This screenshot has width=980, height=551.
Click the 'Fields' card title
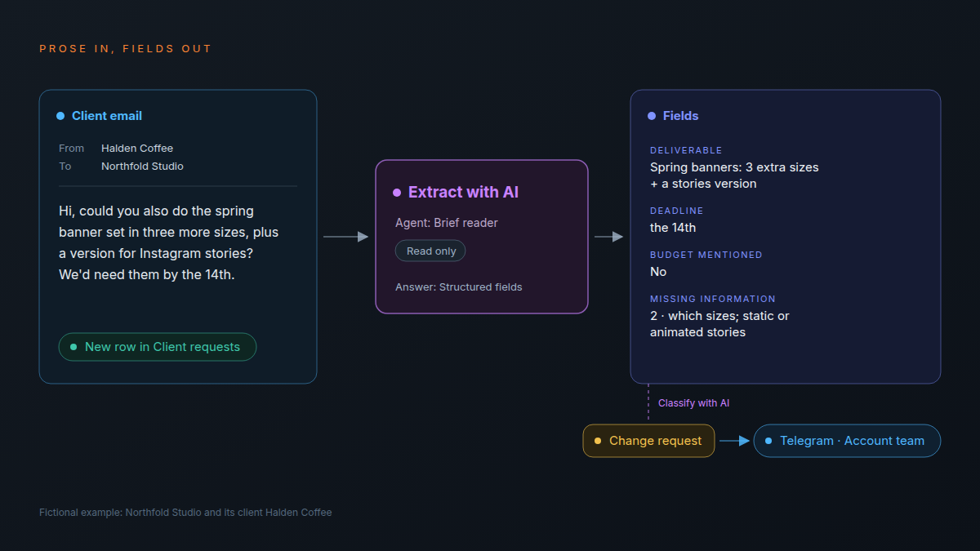(680, 116)
